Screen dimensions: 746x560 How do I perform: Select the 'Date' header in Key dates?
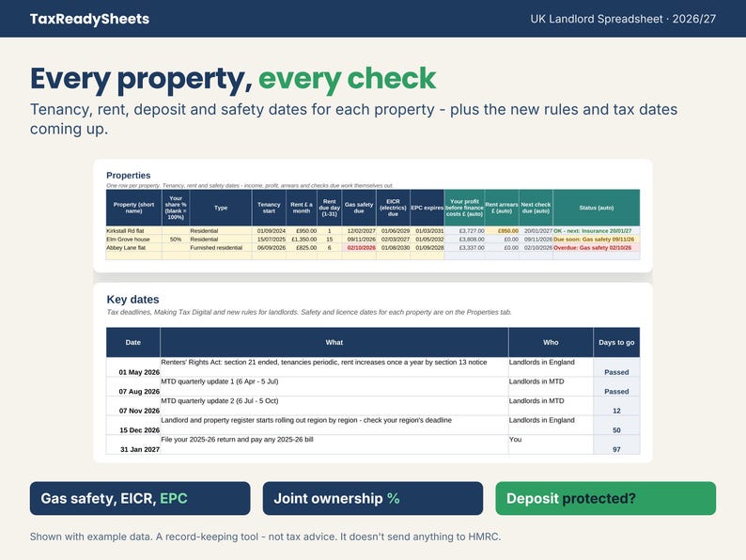[133, 342]
